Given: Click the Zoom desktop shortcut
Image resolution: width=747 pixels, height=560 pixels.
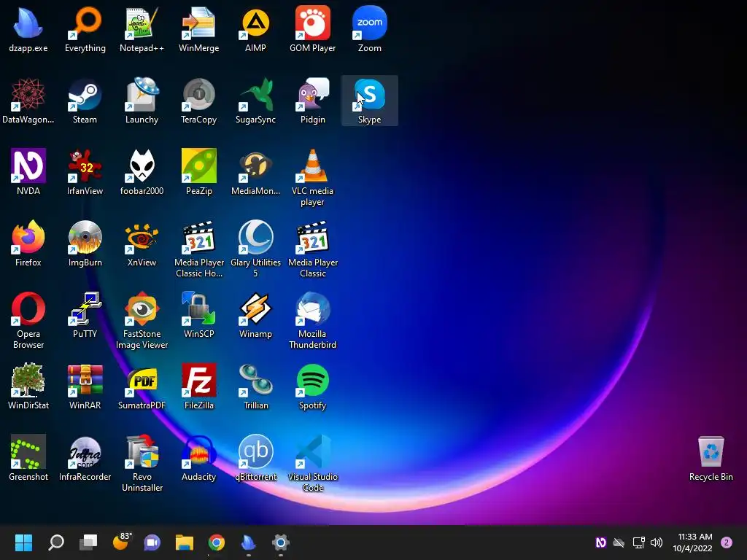Looking at the screenshot, I should coord(370,28).
